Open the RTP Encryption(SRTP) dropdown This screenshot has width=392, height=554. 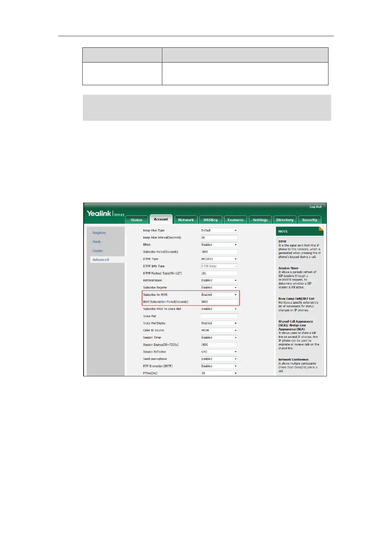click(219, 366)
